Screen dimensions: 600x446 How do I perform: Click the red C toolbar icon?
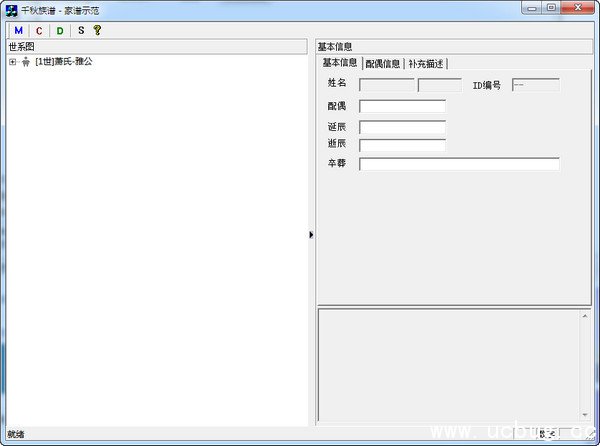39,31
